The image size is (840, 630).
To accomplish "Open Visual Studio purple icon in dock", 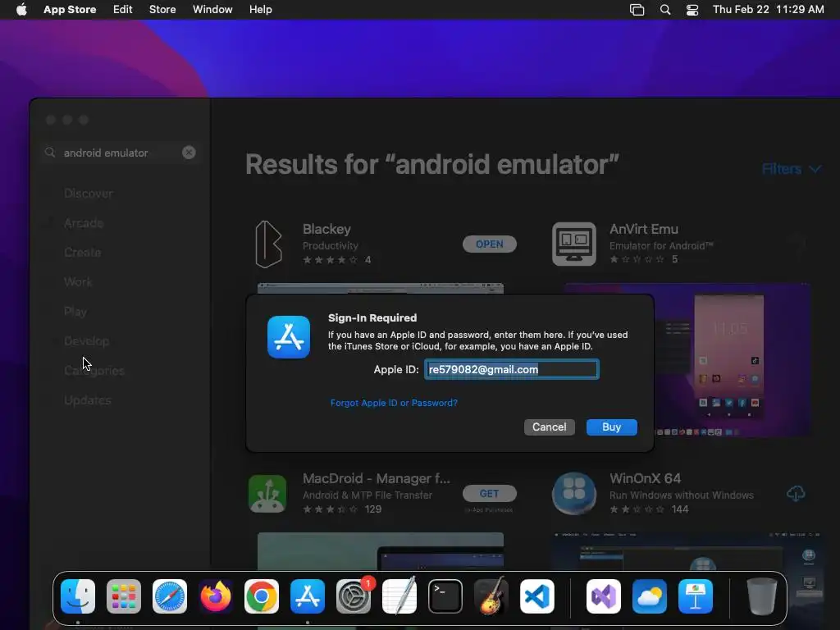I will [604, 596].
